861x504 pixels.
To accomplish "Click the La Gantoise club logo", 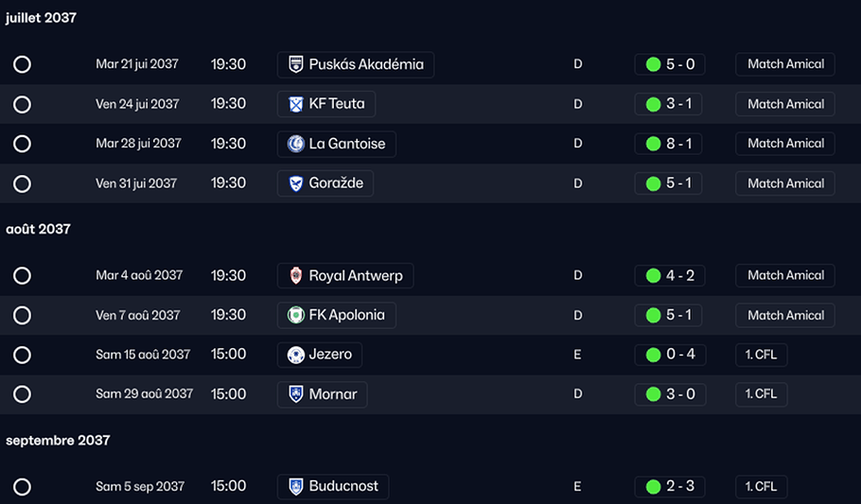I will pos(295,144).
